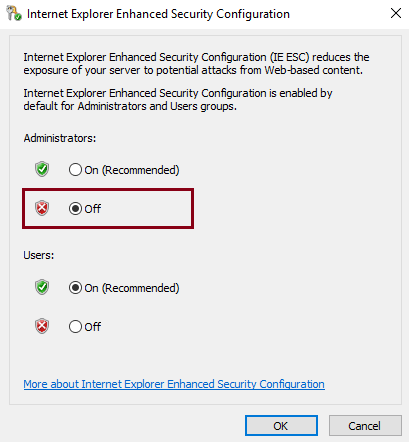Click the red shield icon under Administrators
This screenshot has width=409, height=442.
[42, 208]
